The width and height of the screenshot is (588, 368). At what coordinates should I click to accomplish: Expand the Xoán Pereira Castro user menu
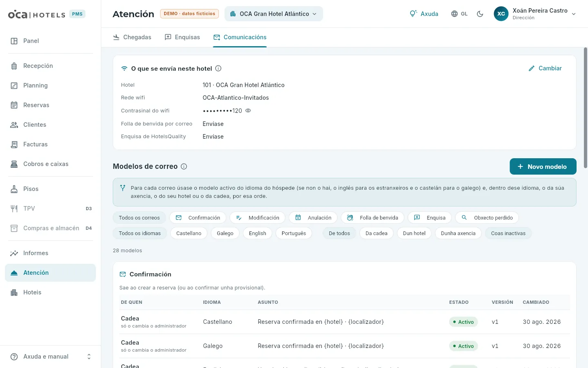(x=535, y=14)
